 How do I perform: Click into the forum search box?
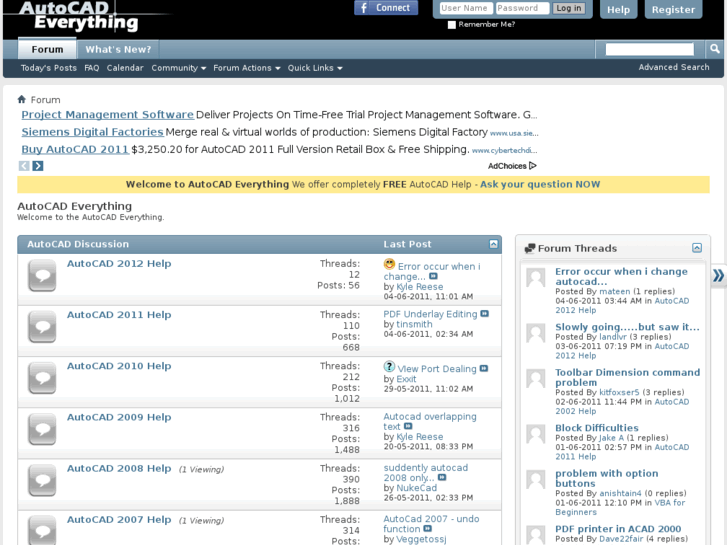649,49
